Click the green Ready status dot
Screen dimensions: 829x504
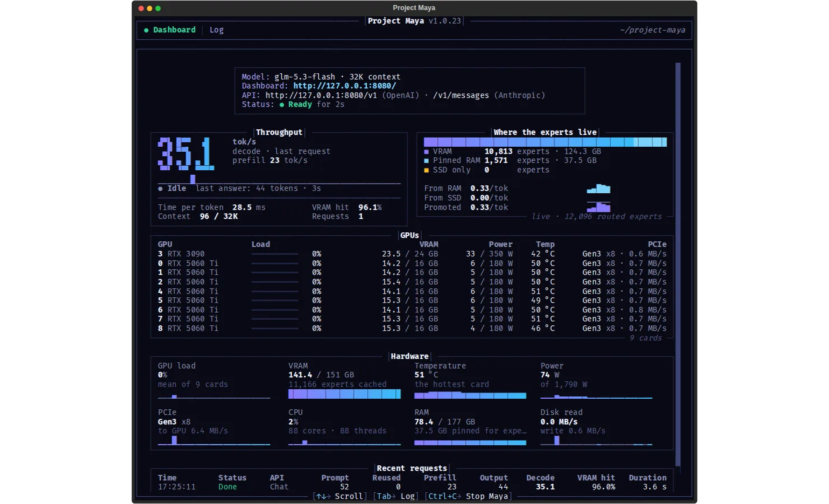coord(282,105)
